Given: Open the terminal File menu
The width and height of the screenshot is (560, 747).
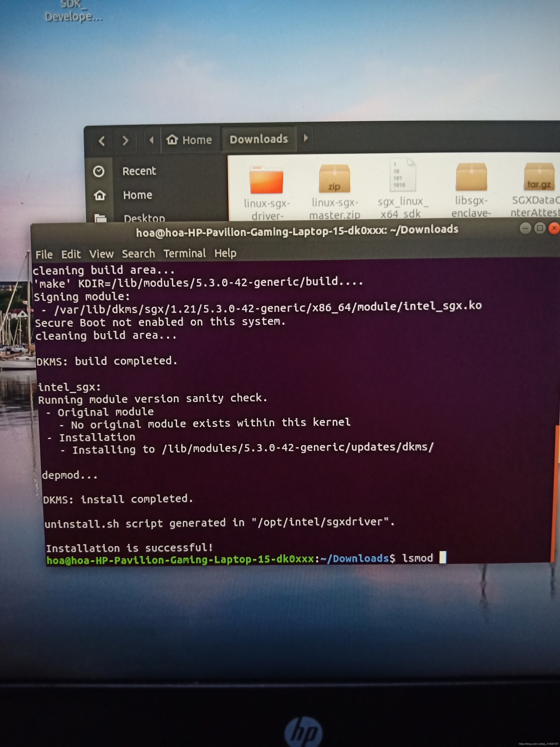Looking at the screenshot, I should tap(44, 255).
